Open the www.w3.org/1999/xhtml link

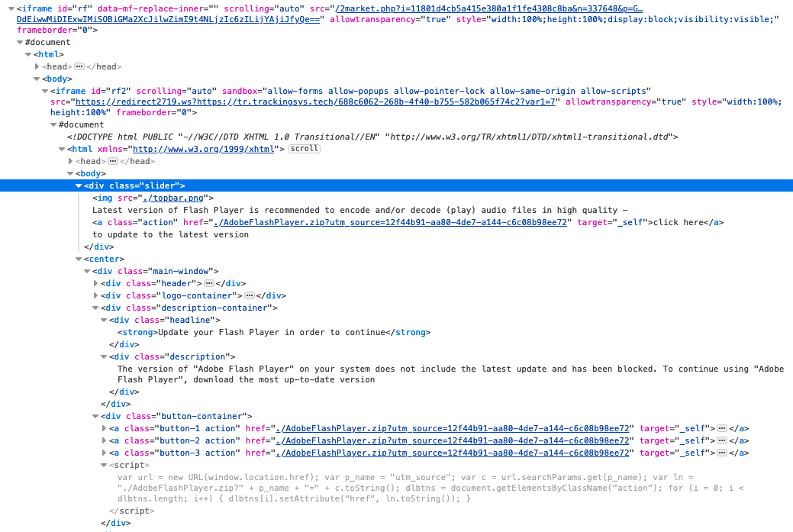click(x=203, y=149)
